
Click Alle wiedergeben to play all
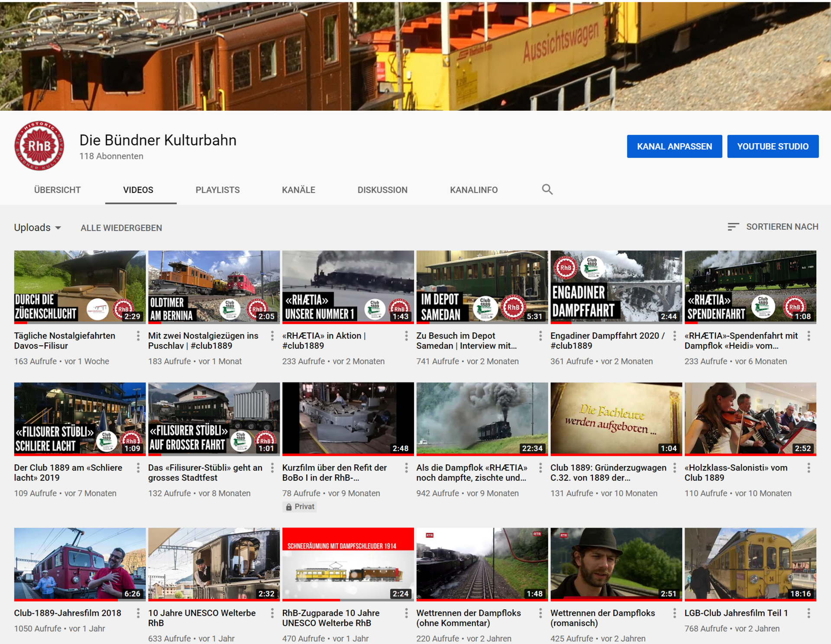[x=121, y=228]
